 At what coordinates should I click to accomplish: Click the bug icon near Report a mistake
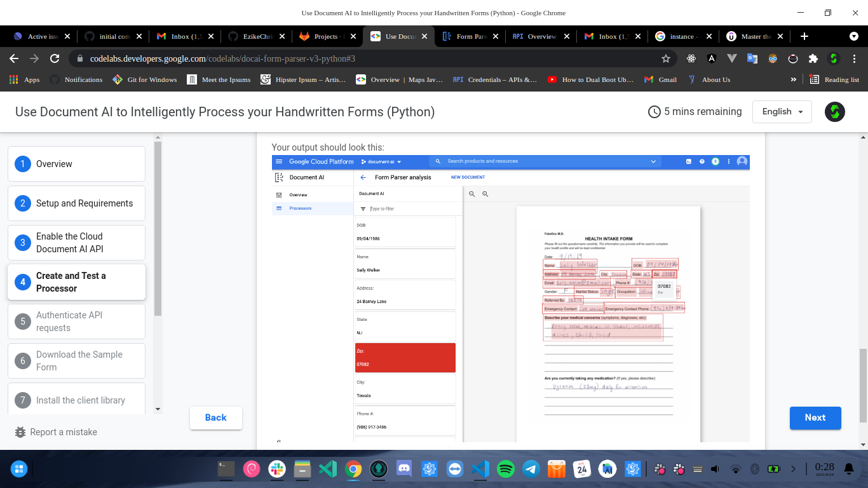[x=20, y=432]
